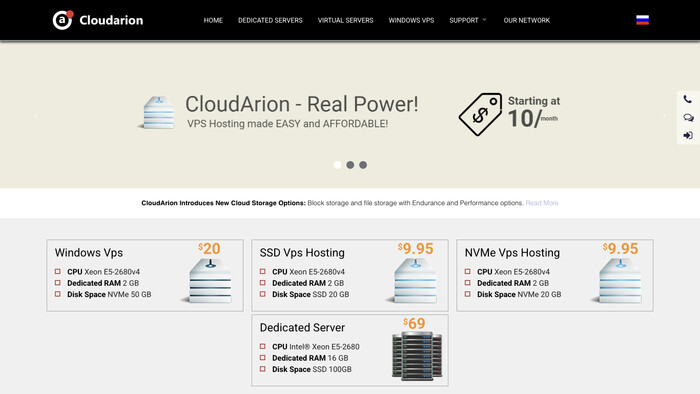The image size is (700, 394).
Task: Click 'CloudArion - Real Power!' headline
Action: coord(302,104)
